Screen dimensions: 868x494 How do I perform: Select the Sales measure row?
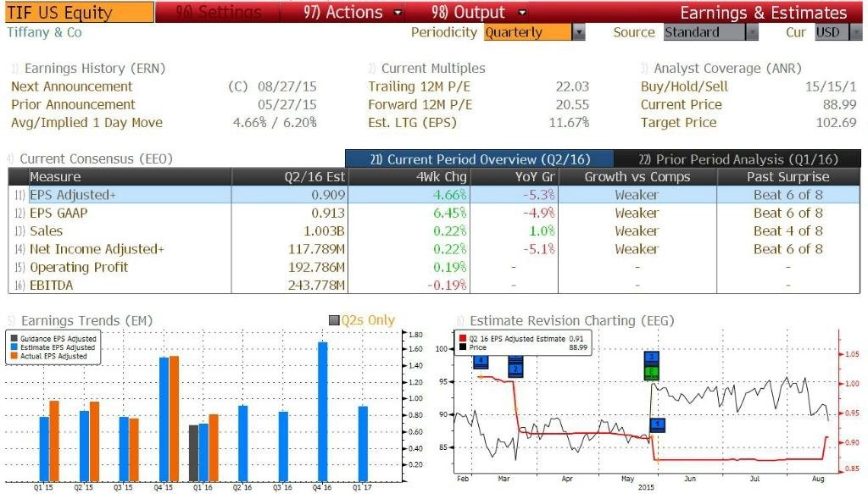[434, 231]
